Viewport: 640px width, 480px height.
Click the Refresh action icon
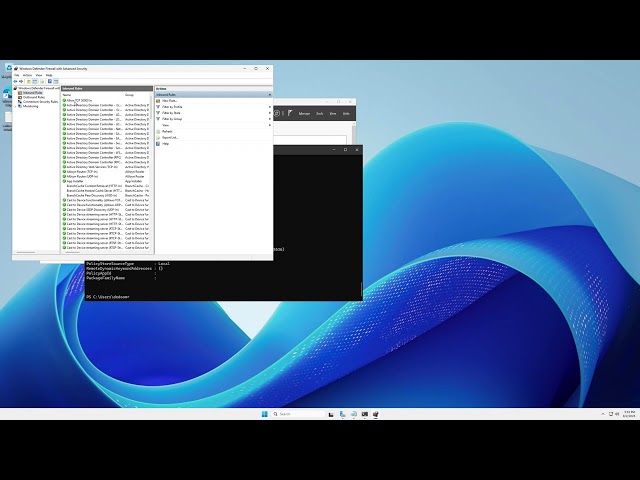point(158,131)
